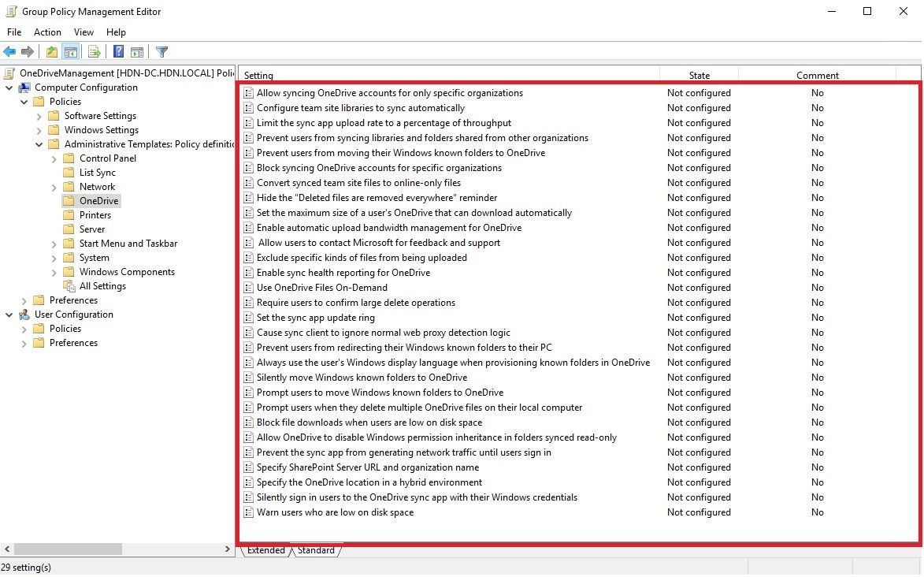Collapse the Policies node under Computer Configuration

click(24, 102)
